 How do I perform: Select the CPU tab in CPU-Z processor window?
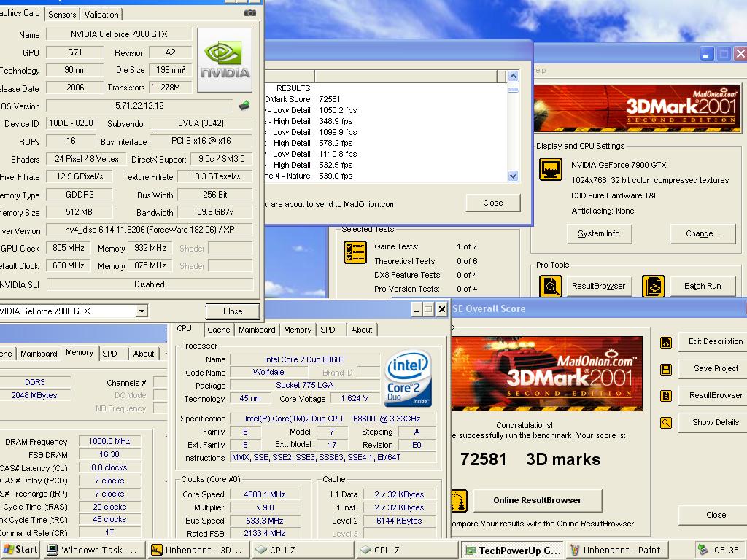[x=185, y=329]
